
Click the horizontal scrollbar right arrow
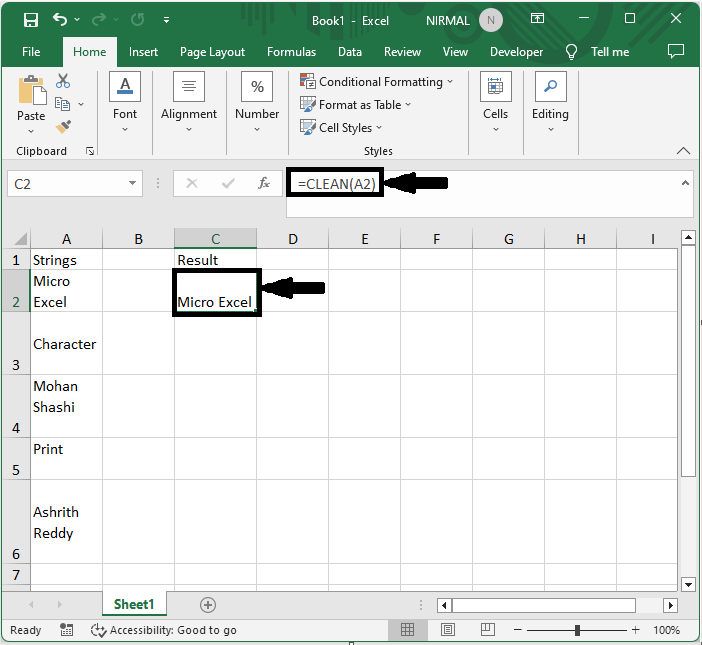coord(670,606)
